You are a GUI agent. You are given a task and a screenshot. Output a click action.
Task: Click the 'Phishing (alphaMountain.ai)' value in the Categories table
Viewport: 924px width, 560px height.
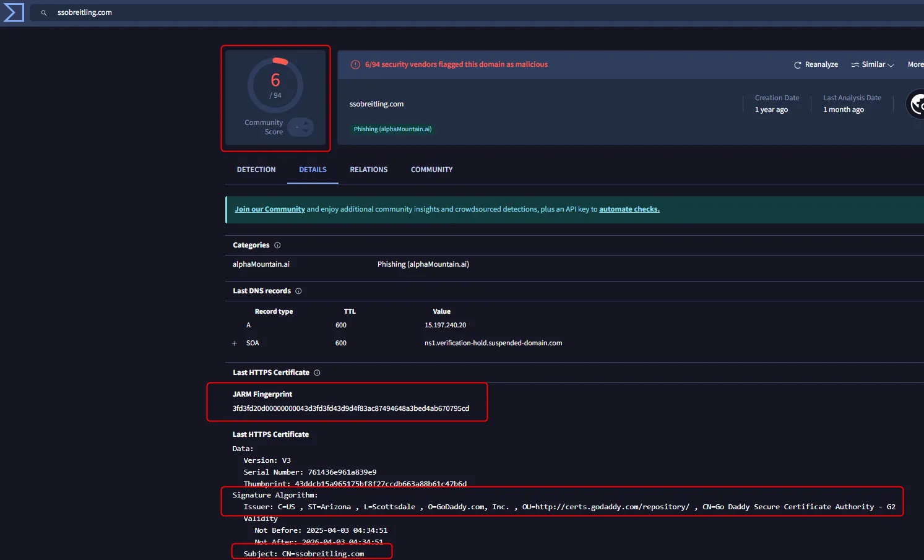[x=423, y=264]
